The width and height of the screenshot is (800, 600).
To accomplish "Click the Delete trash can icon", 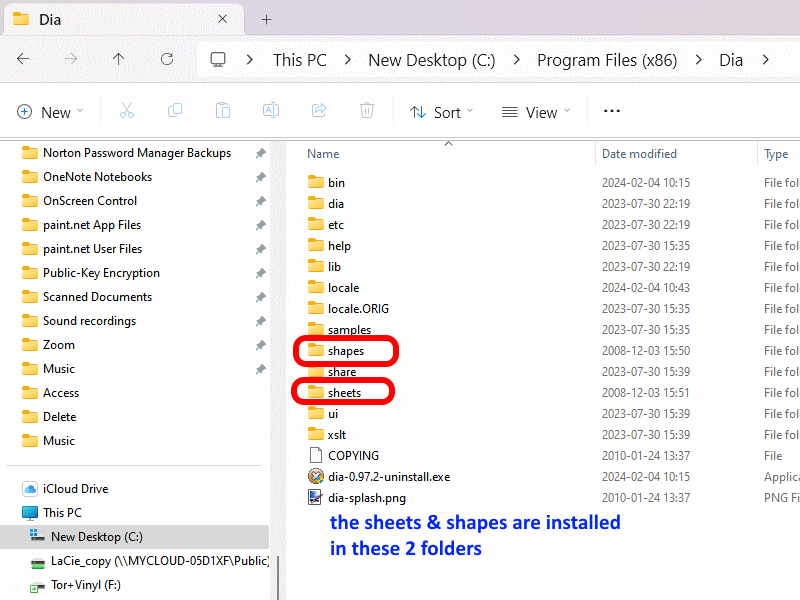I will coord(367,111).
